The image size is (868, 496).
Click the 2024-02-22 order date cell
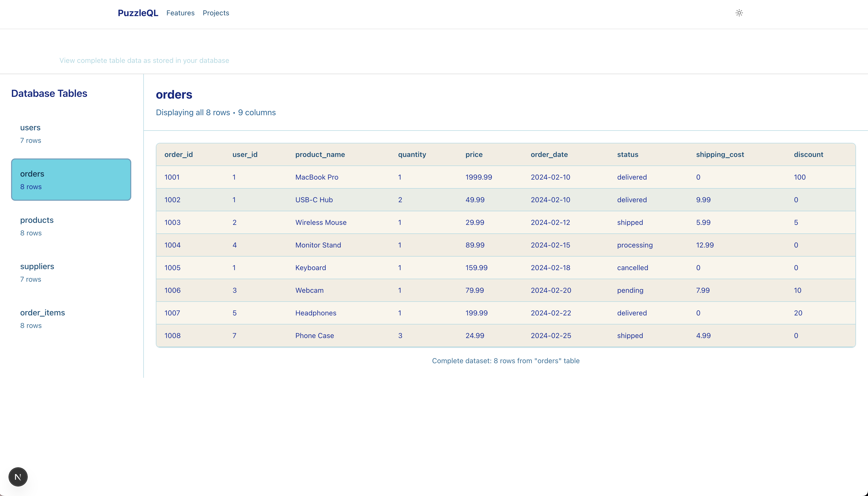551,313
